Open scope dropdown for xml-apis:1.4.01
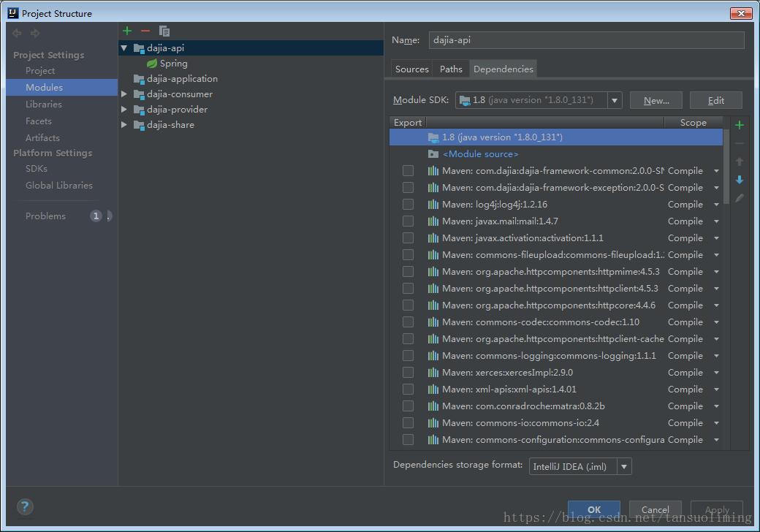This screenshot has height=532, width=760. point(716,389)
